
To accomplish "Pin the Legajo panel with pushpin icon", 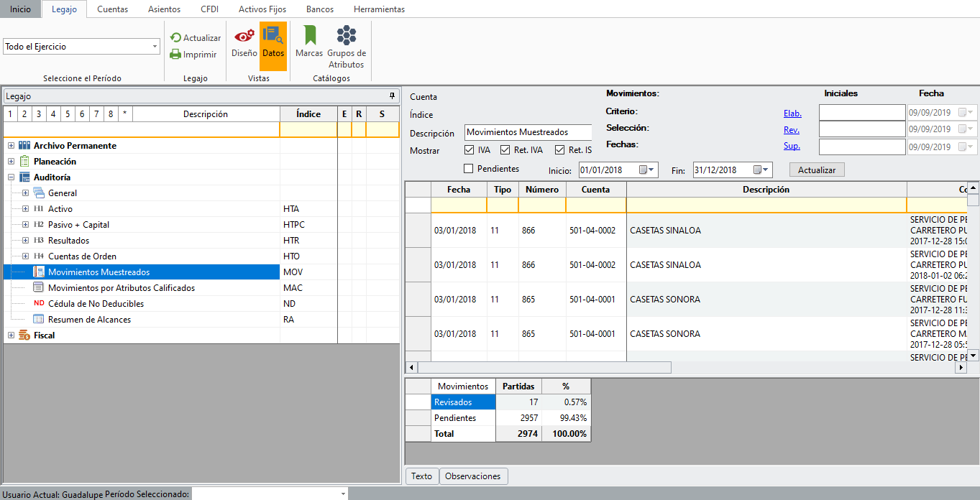I will point(392,96).
